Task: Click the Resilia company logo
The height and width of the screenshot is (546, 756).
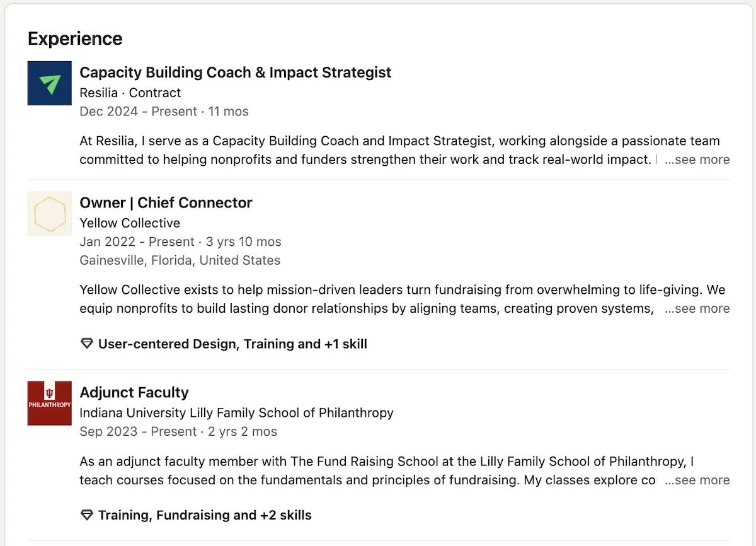Action: [50, 83]
